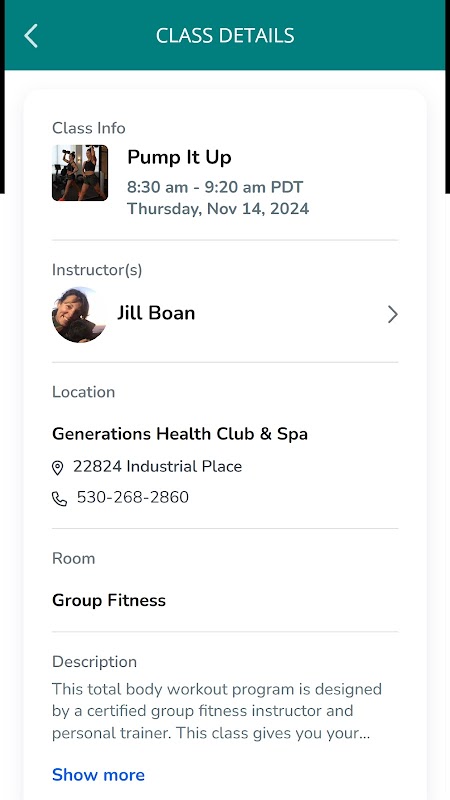Tap the back arrow in header

tap(31, 36)
